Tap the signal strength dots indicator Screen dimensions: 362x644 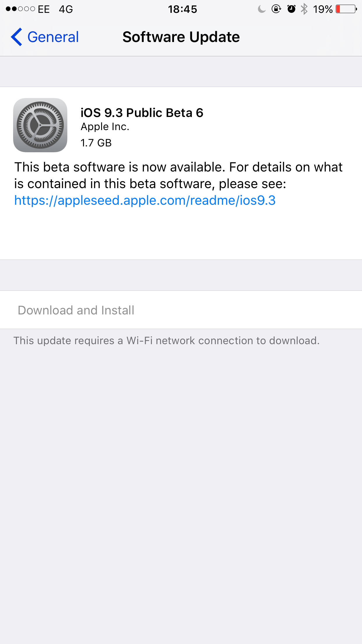click(20, 9)
